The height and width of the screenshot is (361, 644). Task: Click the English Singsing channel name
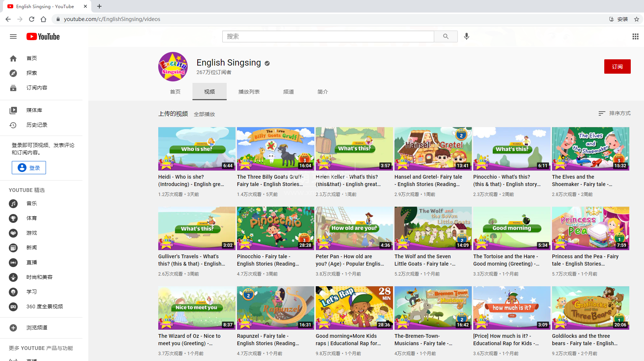click(x=229, y=63)
